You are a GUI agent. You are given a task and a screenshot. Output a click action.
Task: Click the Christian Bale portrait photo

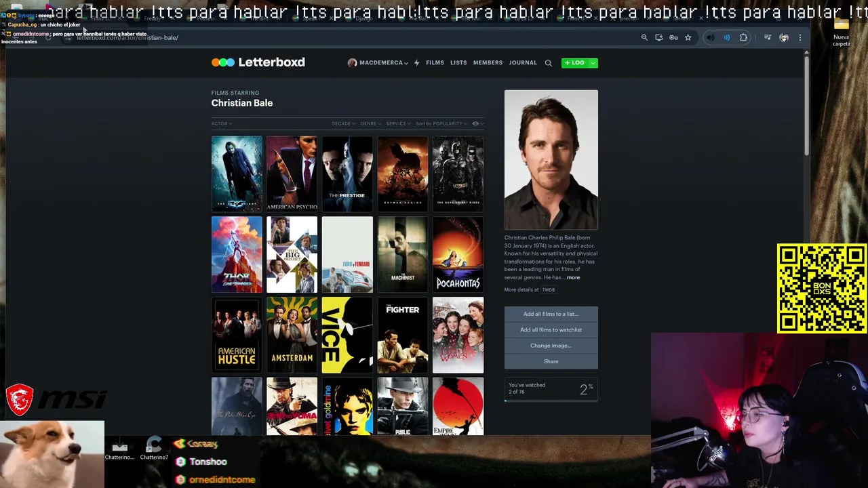tap(551, 160)
